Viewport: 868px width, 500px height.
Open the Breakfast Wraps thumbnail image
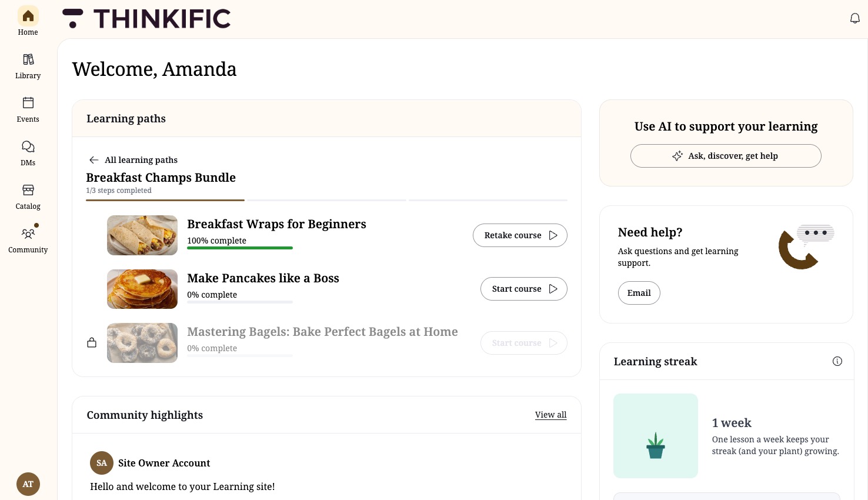point(142,235)
